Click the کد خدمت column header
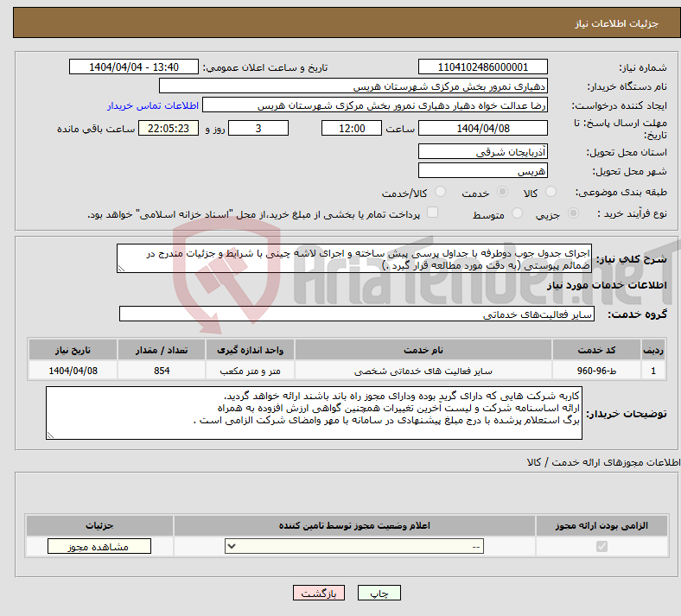The image size is (681, 616). [x=597, y=350]
